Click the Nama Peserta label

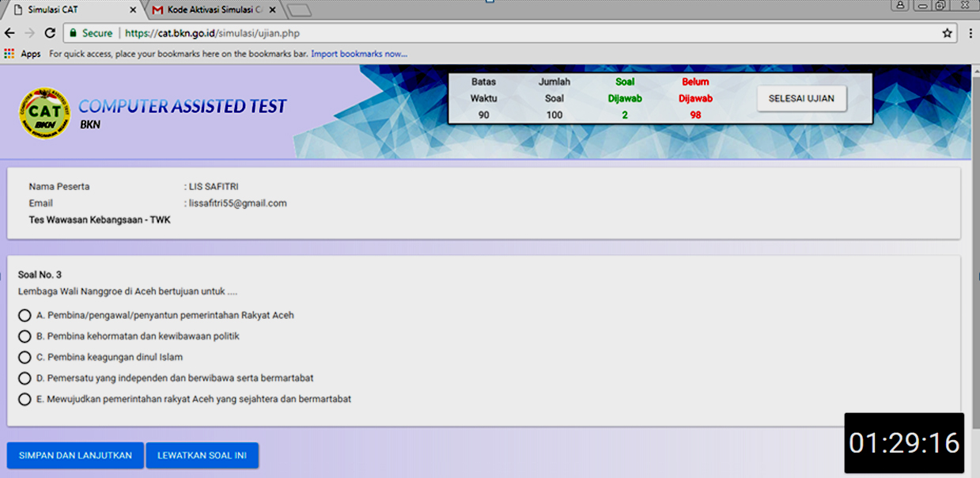point(59,187)
